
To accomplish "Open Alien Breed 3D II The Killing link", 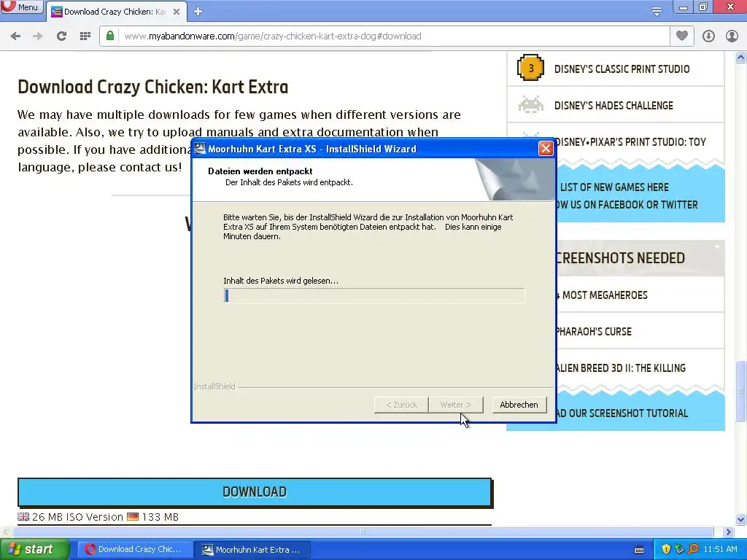I will tap(621, 368).
